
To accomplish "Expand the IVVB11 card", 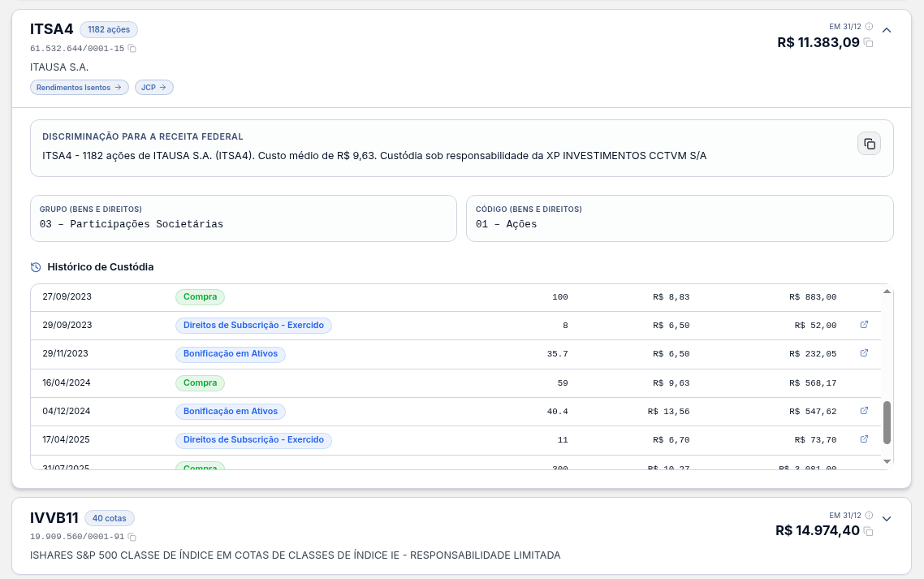I will click(x=887, y=519).
